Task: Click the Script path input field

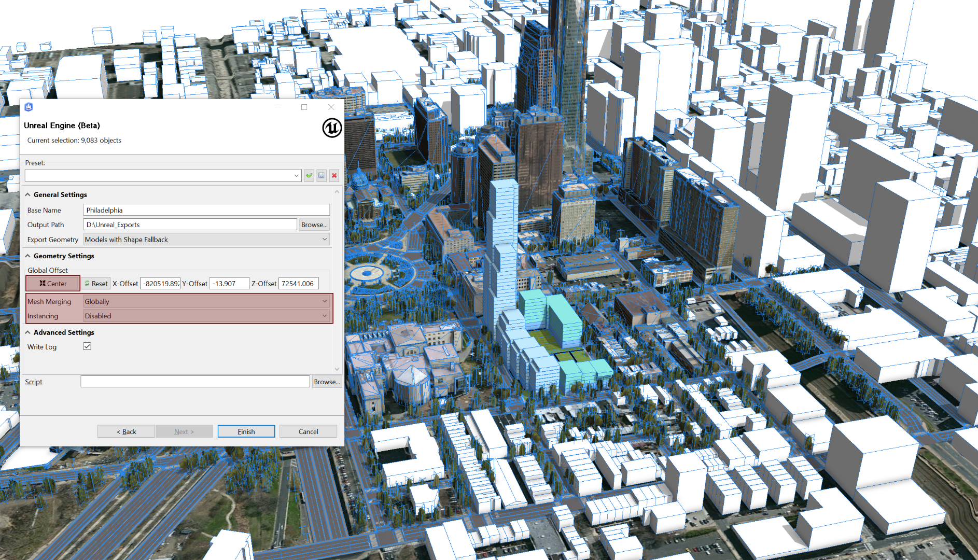Action: tap(195, 382)
